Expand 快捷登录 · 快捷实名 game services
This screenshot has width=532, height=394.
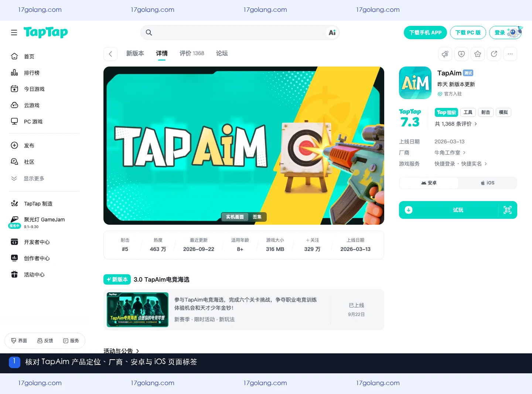461,164
